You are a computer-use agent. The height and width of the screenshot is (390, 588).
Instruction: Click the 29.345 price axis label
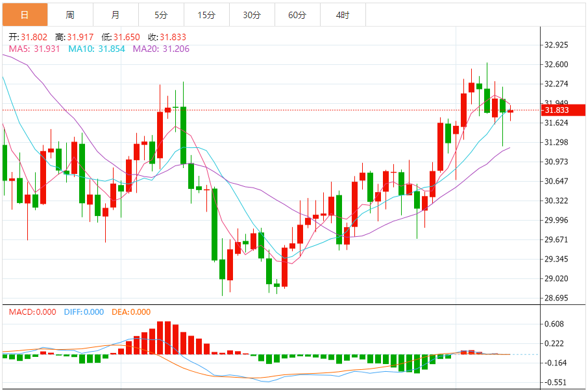(x=556, y=259)
